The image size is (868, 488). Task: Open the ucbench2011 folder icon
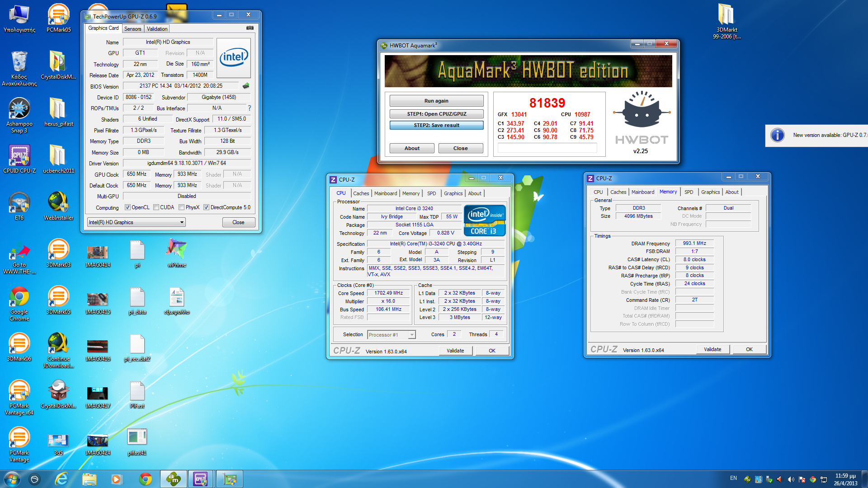click(58, 159)
